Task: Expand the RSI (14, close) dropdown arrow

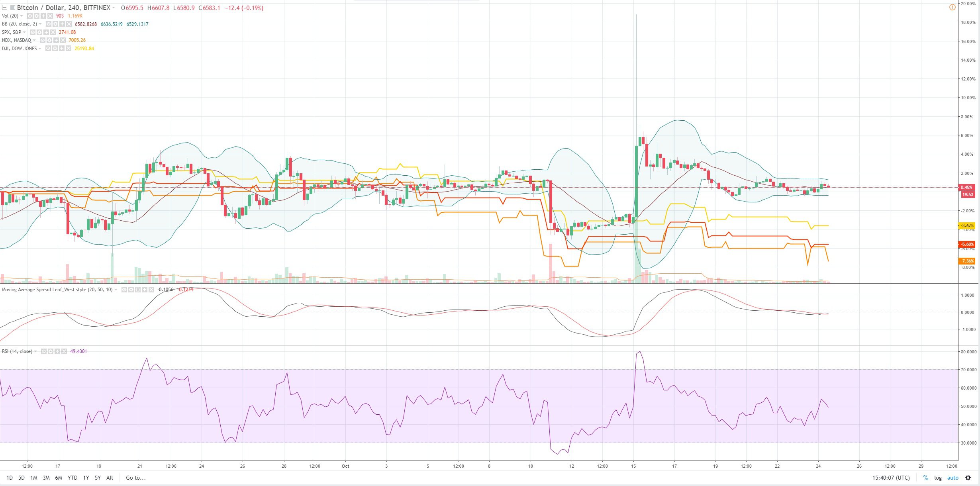Action: (x=35, y=351)
